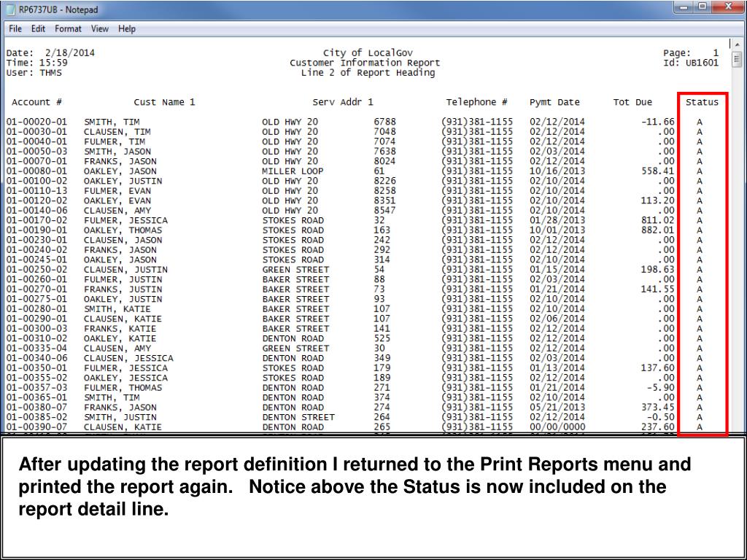Click total due -5.90
Image resolution: width=747 pixels, height=560 pixels.
click(661, 388)
